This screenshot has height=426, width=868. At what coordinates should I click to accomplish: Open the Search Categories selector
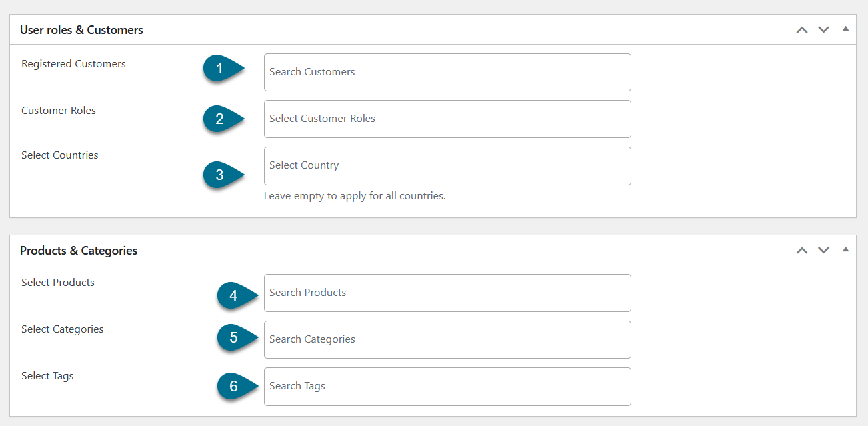(x=447, y=339)
